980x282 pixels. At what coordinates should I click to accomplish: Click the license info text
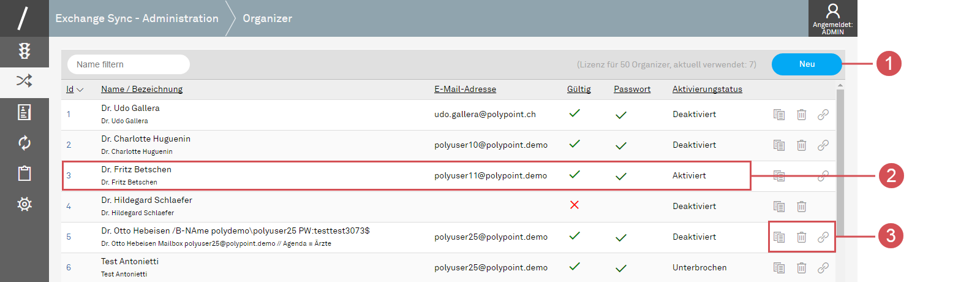click(x=666, y=64)
